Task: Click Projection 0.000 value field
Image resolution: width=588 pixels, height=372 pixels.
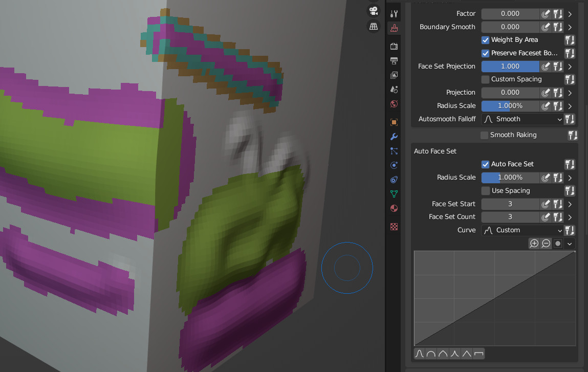Action: point(510,93)
